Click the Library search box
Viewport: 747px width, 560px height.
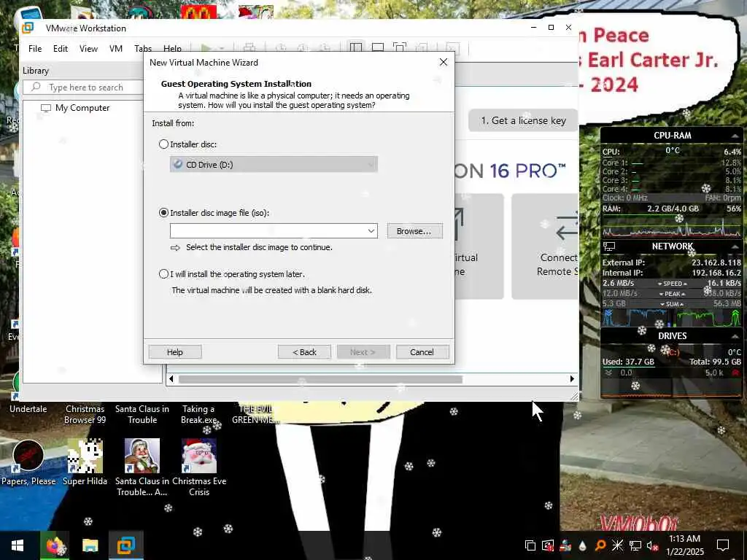click(83, 87)
